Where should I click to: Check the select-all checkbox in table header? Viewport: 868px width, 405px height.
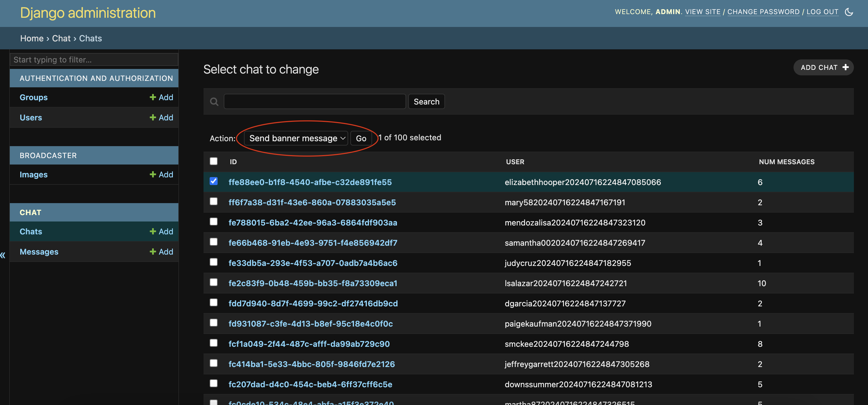pos(213,161)
